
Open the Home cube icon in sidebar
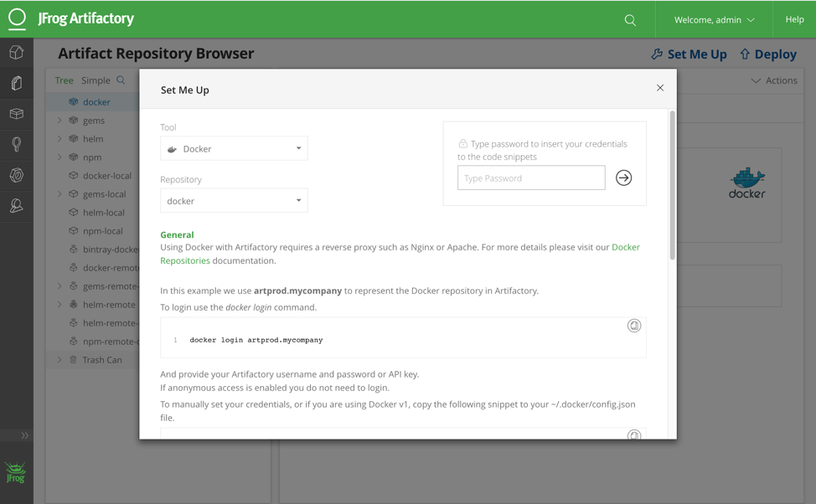[17, 52]
